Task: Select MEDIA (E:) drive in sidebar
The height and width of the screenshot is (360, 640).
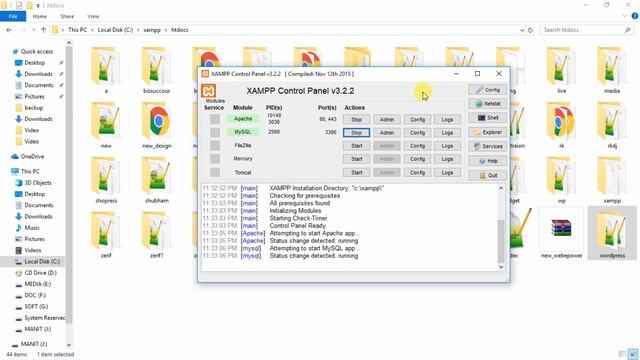Action: click(x=38, y=284)
